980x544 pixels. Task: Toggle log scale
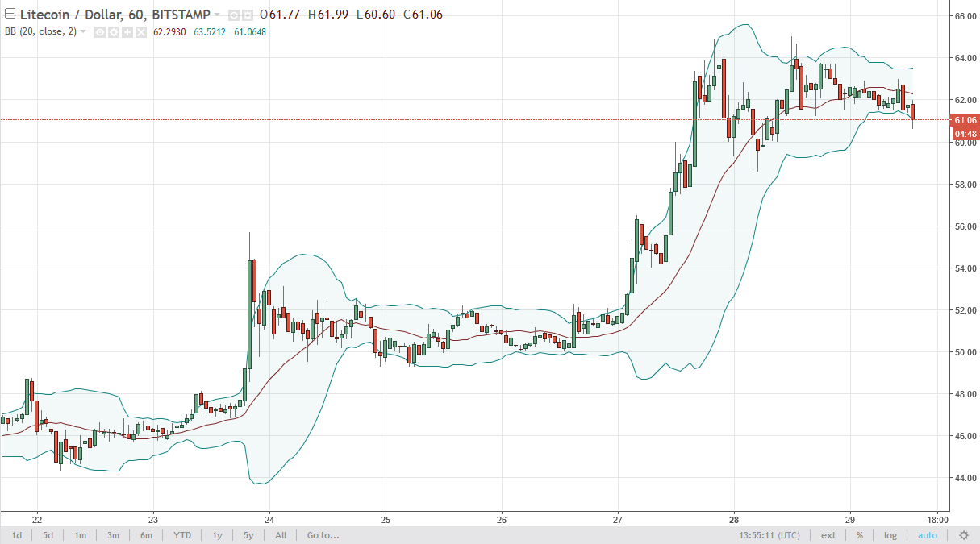(x=890, y=535)
